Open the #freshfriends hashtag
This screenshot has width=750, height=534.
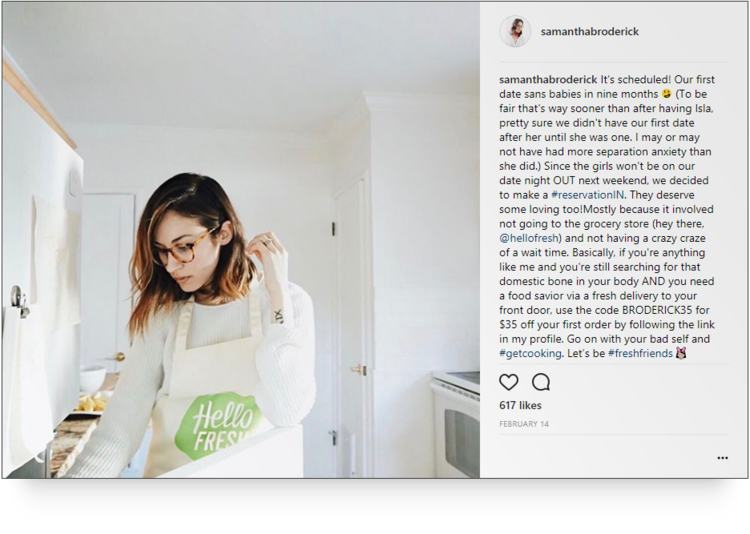(640, 353)
